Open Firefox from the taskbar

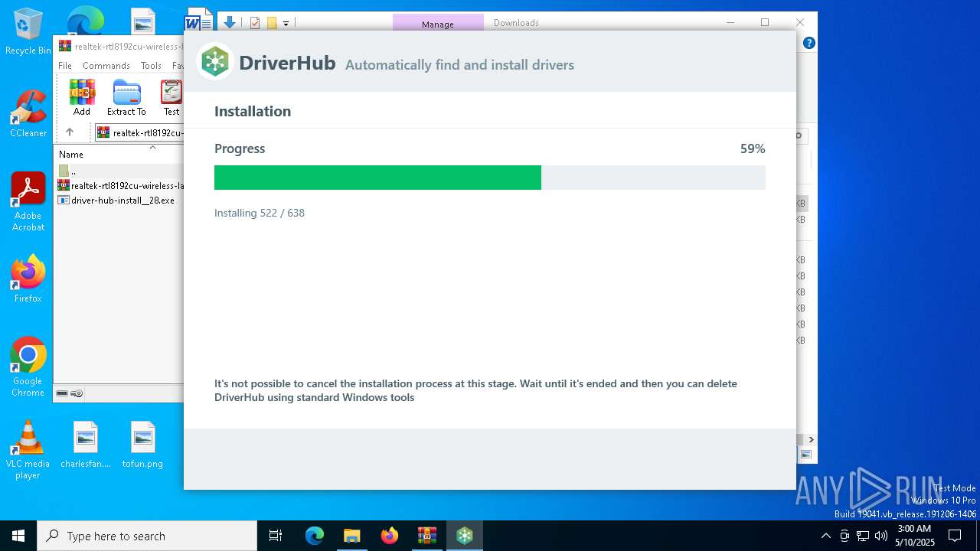[x=390, y=536]
